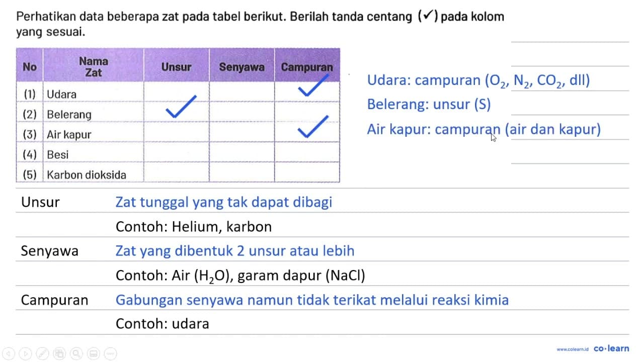Open more slideshow options (three dots)
644x362 pixels.
(110, 352)
